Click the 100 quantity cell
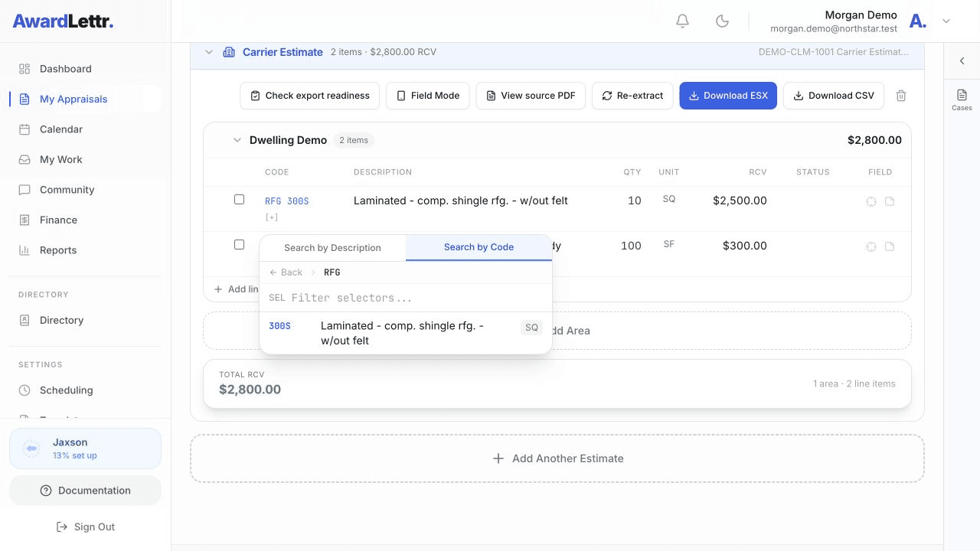Screen dimensions: 980x551 [631, 246]
